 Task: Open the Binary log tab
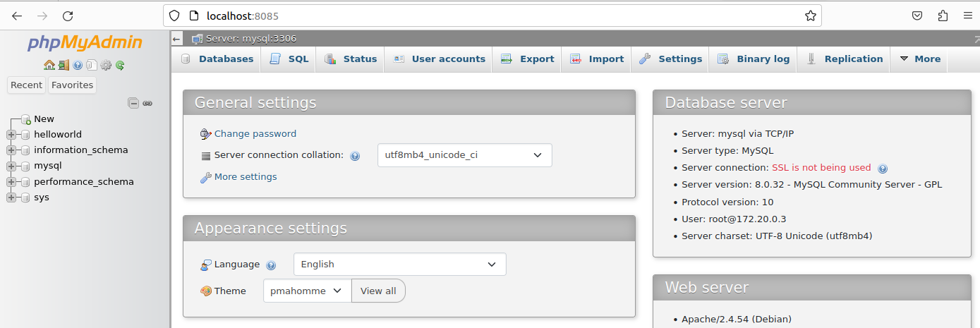point(754,59)
